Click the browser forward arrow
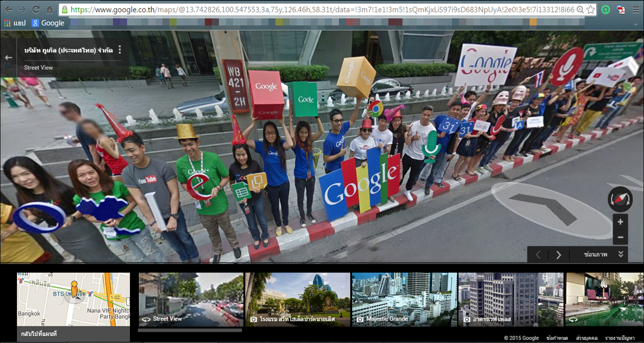The width and height of the screenshot is (644, 343). click(x=22, y=9)
